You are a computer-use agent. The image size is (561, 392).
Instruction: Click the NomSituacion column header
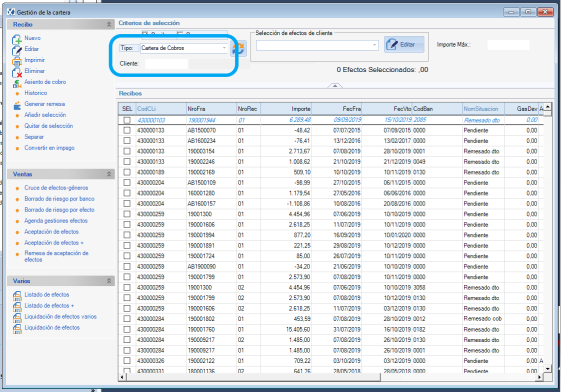click(x=483, y=109)
